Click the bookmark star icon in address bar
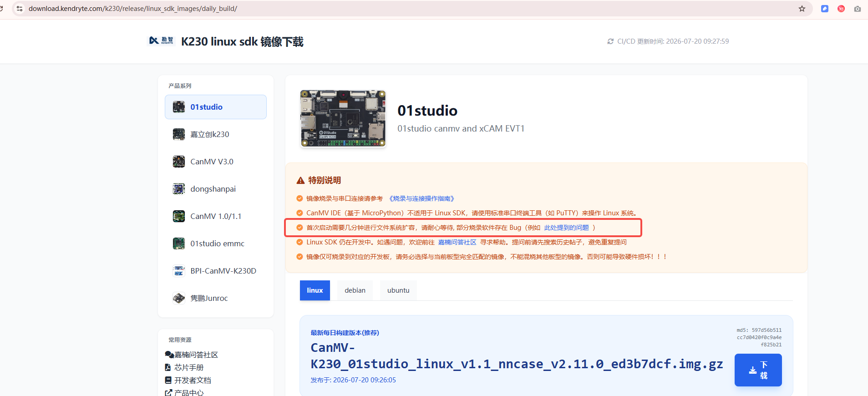This screenshot has height=396, width=868. pos(802,9)
